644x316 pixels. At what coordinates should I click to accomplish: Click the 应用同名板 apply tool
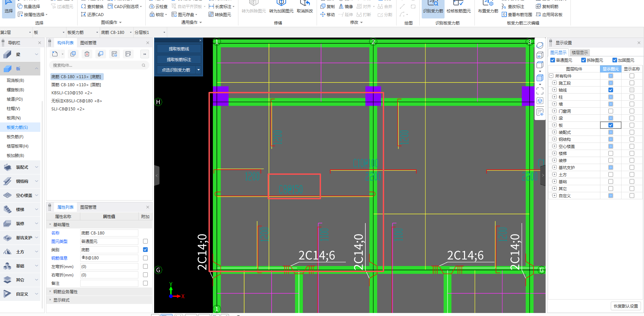pyautogui.click(x=549, y=14)
